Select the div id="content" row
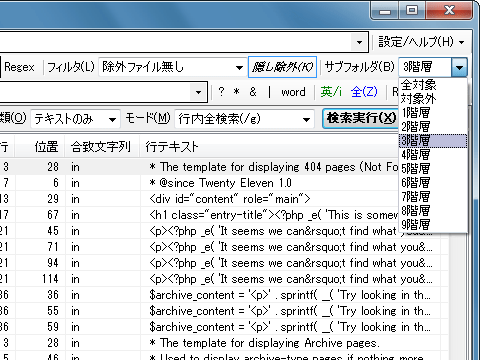The image size is (480, 360). (x=199, y=199)
